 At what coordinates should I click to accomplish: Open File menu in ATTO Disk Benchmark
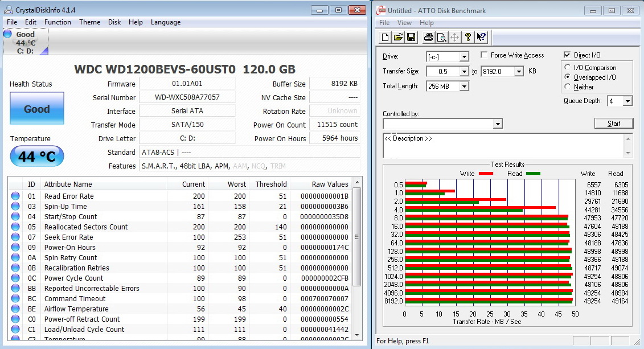[x=384, y=23]
